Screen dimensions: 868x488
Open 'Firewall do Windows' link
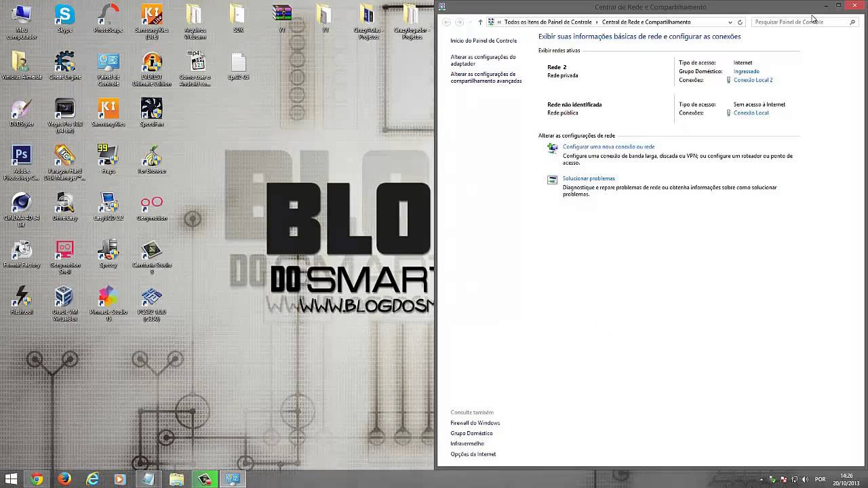(475, 423)
